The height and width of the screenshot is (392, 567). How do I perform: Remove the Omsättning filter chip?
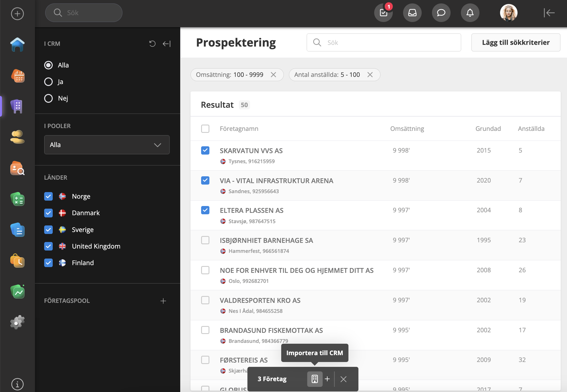coord(273,75)
